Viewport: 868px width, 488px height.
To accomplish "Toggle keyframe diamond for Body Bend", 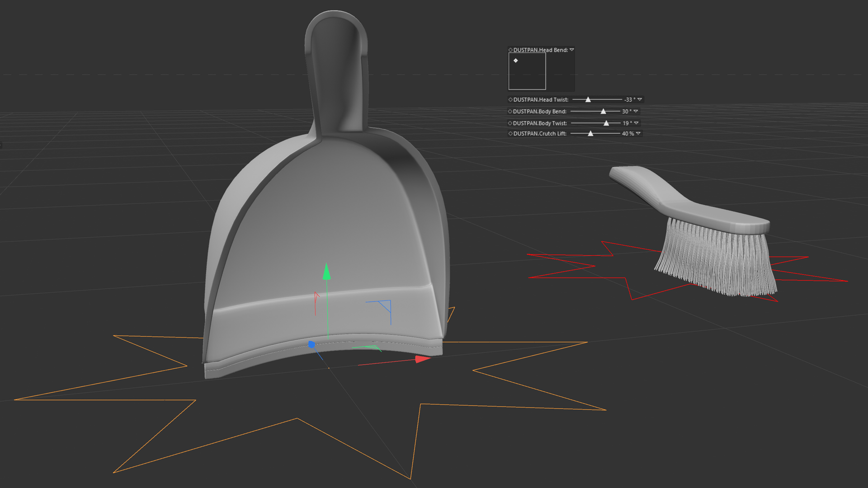I will 510,111.
